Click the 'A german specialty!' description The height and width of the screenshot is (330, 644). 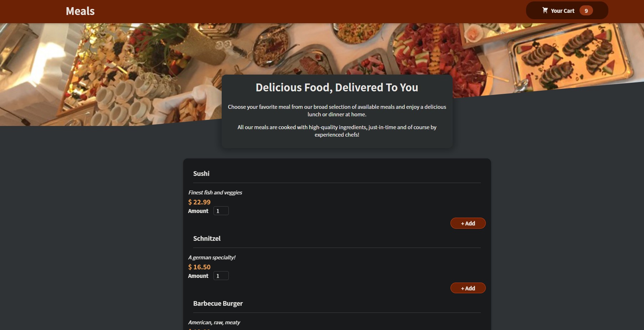[212, 257]
